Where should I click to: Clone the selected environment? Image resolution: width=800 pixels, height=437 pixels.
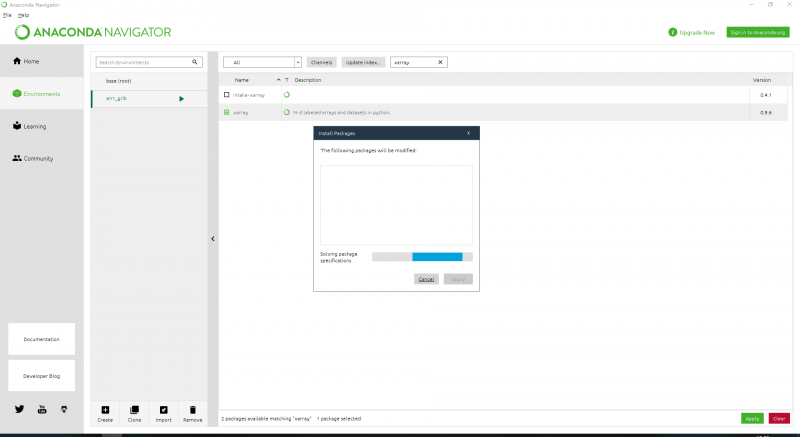click(x=134, y=413)
